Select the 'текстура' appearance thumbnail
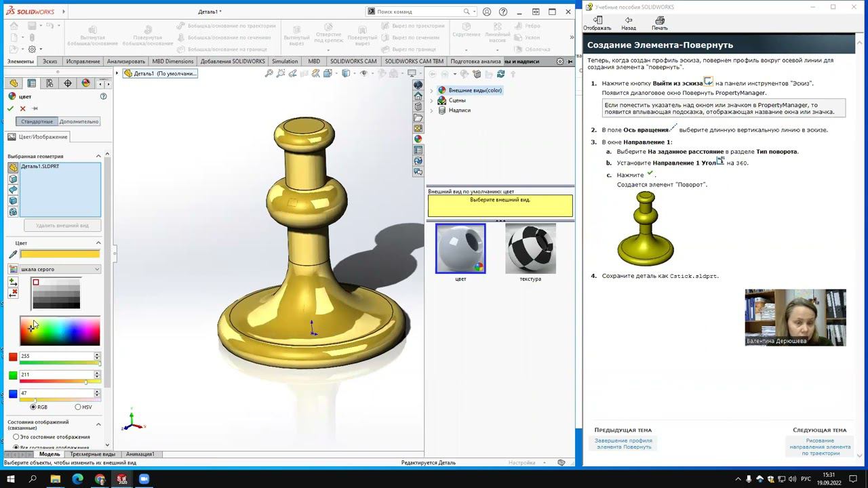 [530, 249]
